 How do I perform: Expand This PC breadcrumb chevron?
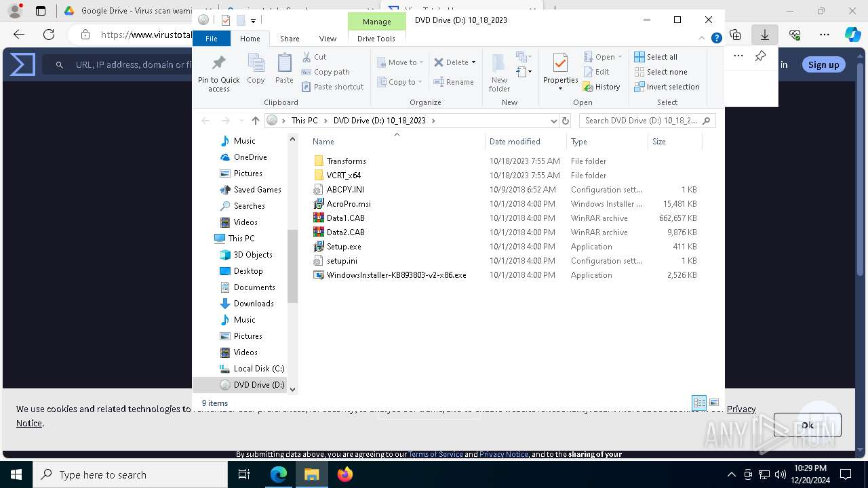tap(325, 121)
